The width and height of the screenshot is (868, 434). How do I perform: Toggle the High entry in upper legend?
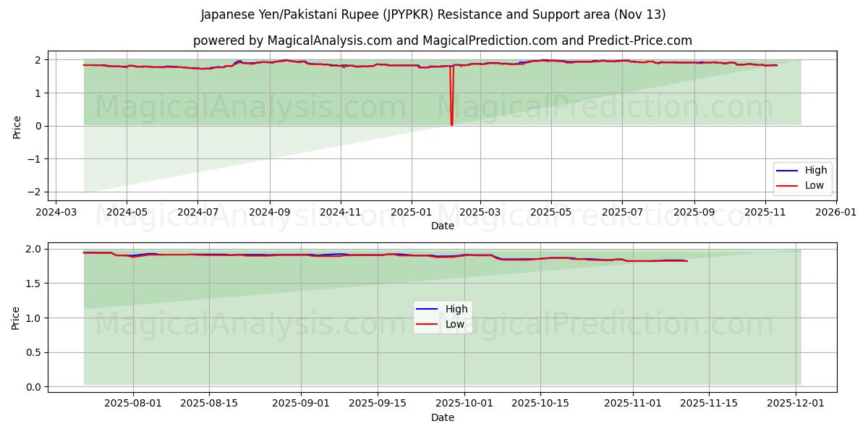(816, 171)
